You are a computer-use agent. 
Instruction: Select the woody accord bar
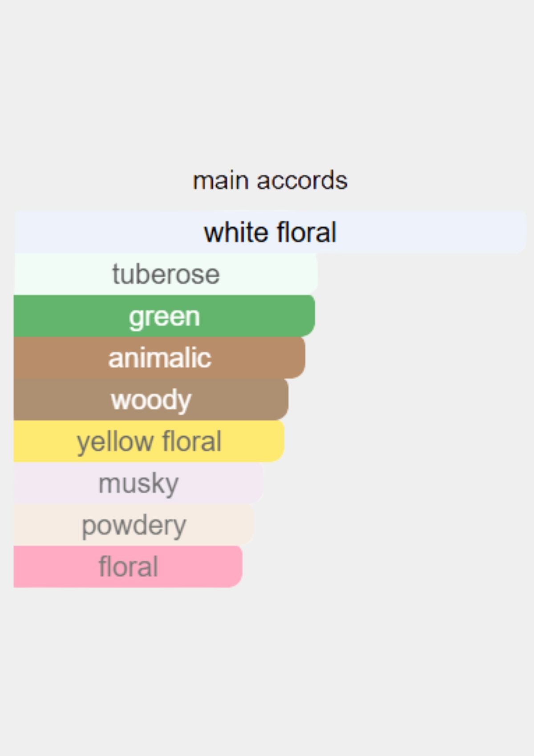point(151,399)
